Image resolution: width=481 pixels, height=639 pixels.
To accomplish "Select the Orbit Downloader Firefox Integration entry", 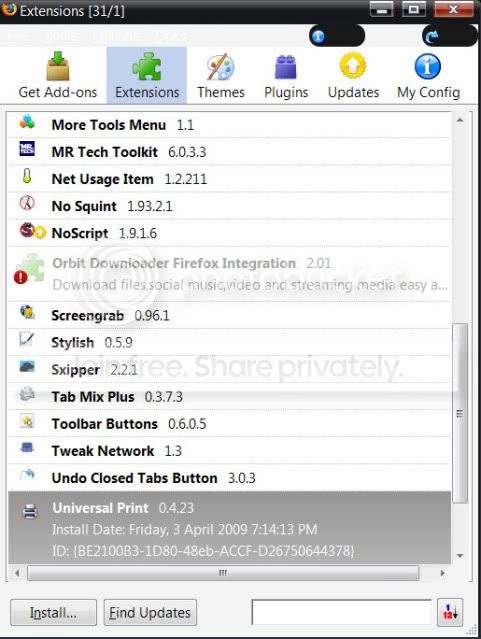I will tap(229, 274).
